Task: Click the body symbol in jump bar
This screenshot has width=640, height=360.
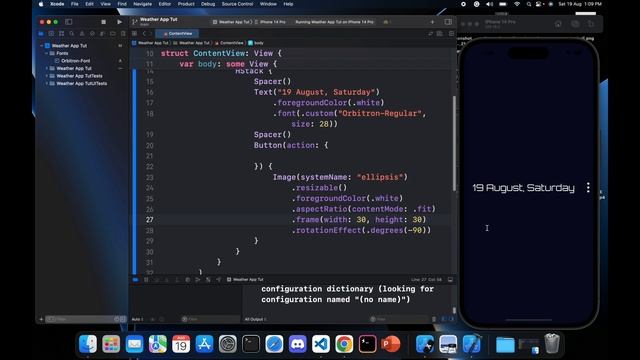Action: click(x=256, y=43)
